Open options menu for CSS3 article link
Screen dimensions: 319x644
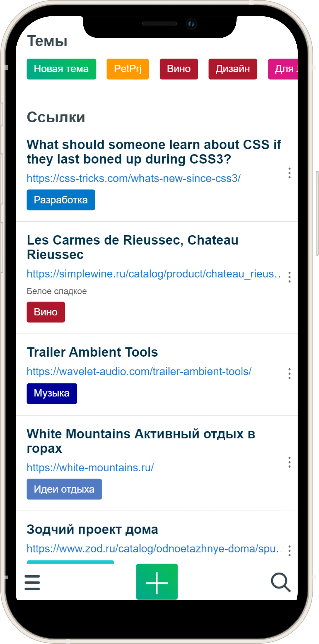pyautogui.click(x=289, y=173)
